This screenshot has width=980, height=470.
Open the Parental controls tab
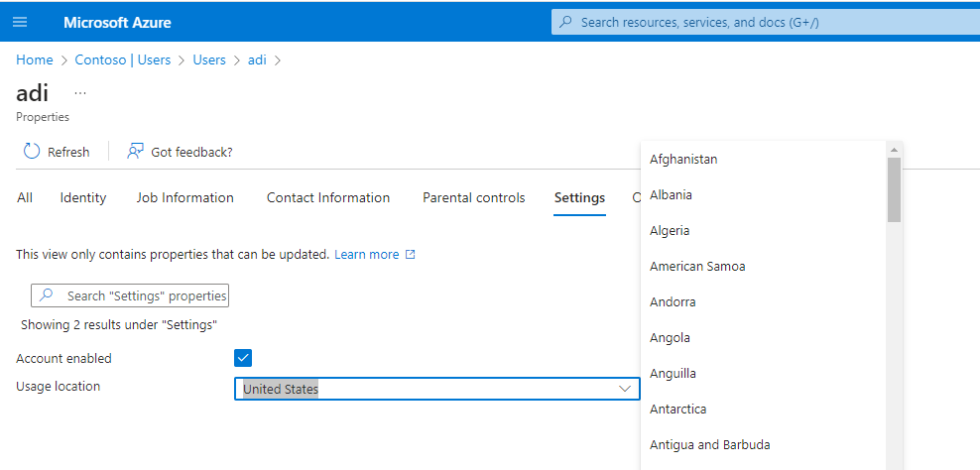(x=474, y=197)
